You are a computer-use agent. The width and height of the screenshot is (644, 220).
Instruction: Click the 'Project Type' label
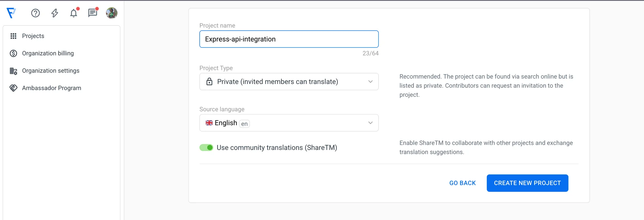pos(216,68)
